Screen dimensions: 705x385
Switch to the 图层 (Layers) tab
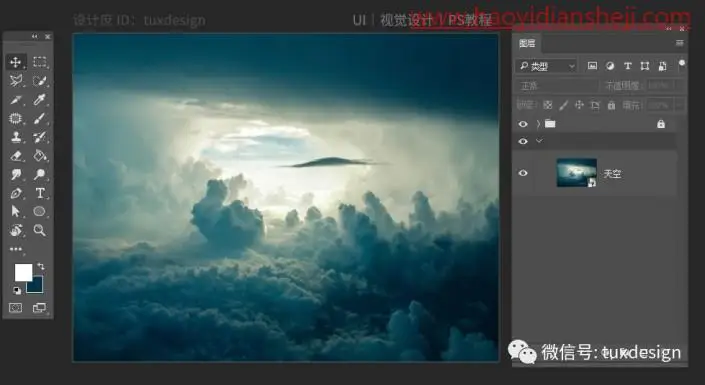(x=527, y=43)
